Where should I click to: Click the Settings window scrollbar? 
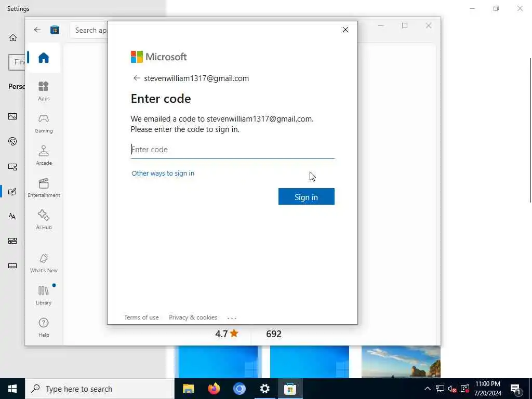[x=530, y=130]
